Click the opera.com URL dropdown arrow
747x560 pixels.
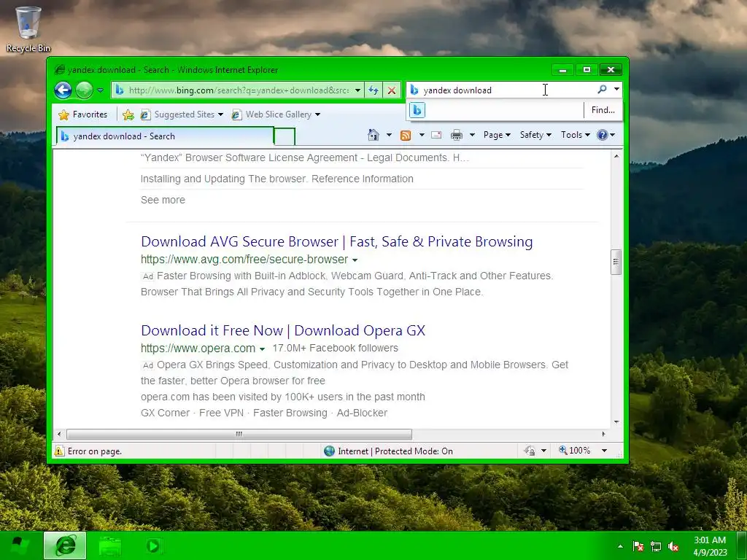click(262, 349)
